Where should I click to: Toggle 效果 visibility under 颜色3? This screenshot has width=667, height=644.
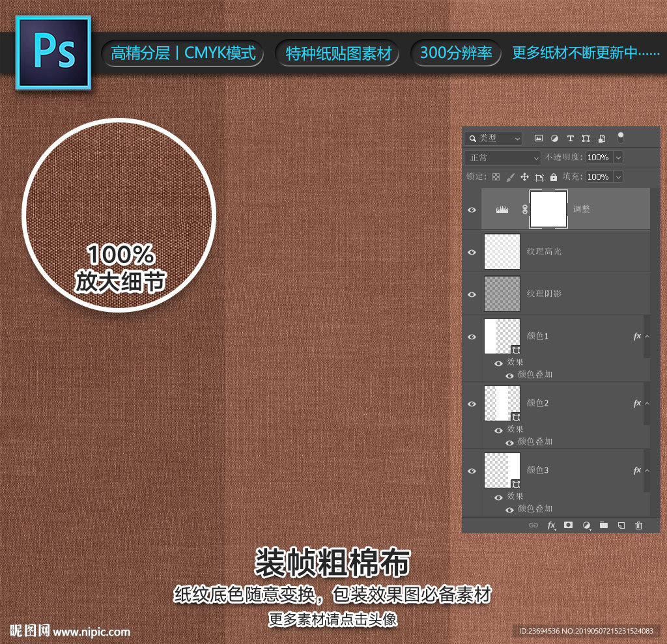tap(498, 497)
